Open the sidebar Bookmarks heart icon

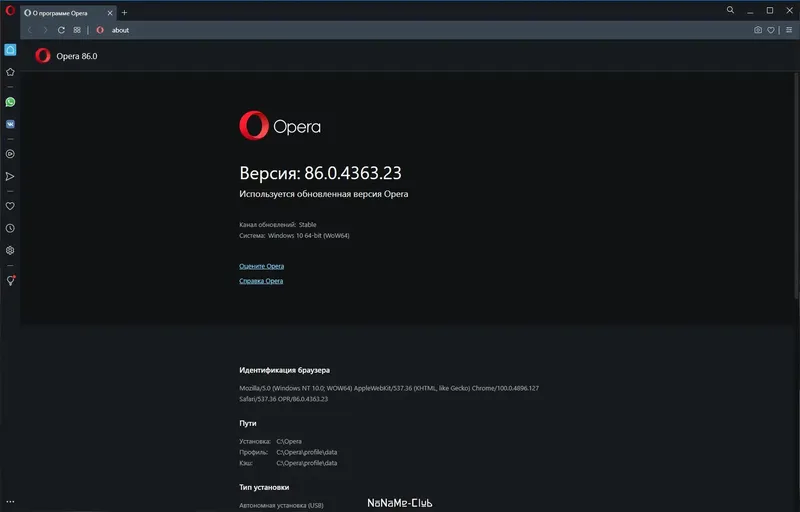click(x=10, y=205)
